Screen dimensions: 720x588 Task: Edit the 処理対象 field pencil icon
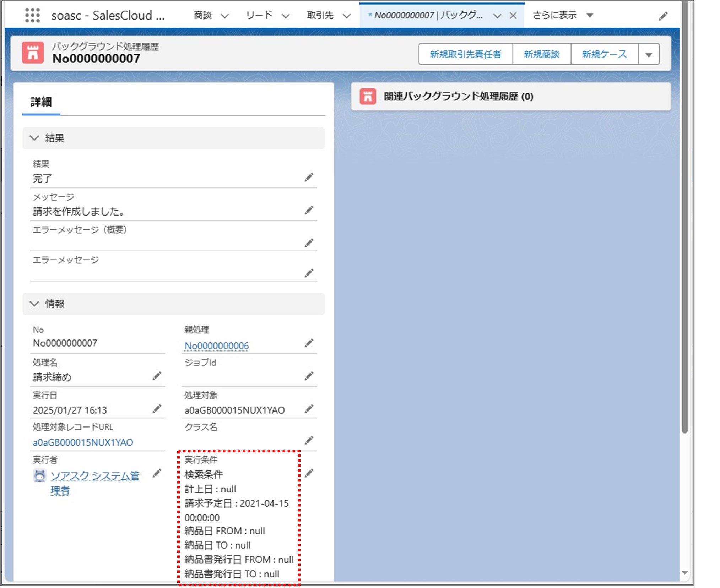[309, 409]
